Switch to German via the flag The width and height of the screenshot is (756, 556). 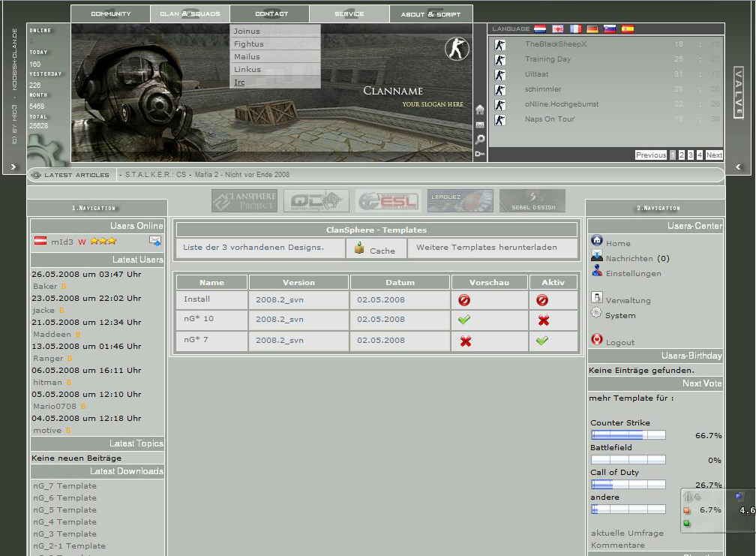tap(592, 29)
